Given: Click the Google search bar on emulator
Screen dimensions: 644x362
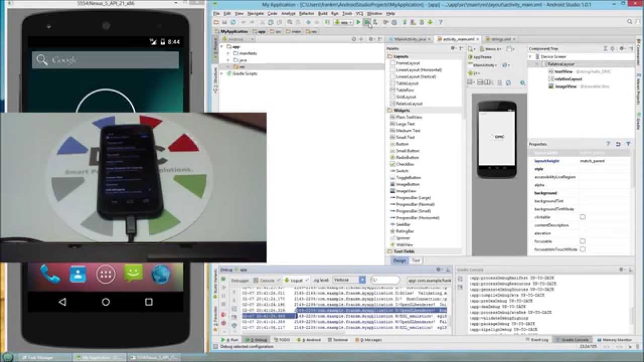Looking at the screenshot, I should [x=105, y=60].
